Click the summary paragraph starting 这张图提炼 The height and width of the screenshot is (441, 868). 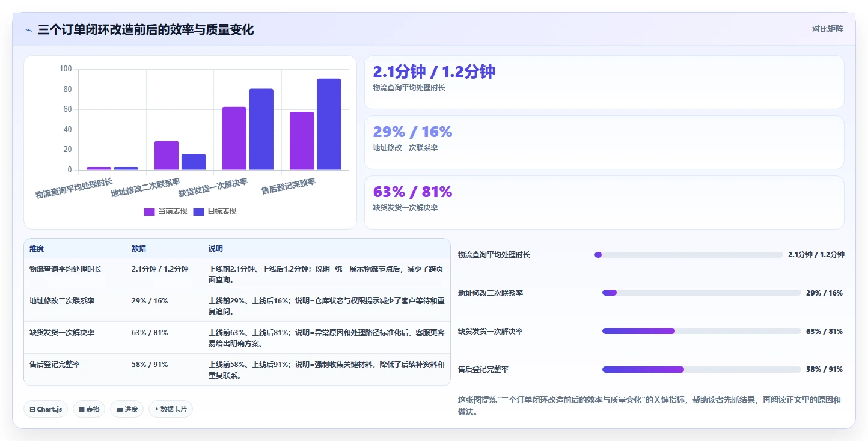click(x=650, y=406)
